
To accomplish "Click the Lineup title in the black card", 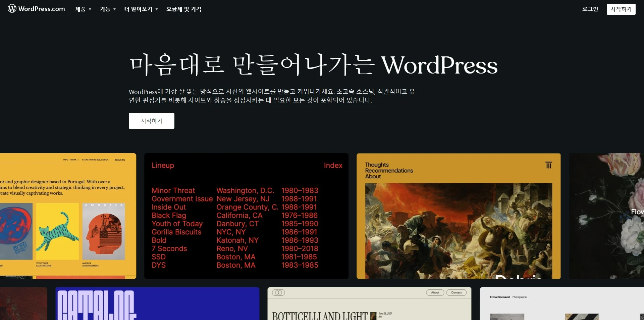I will pos(163,165).
